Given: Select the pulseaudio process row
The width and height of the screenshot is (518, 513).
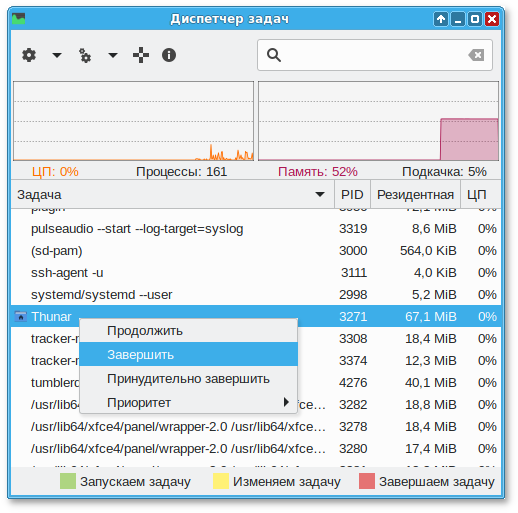Looking at the screenshot, I should click(256, 229).
